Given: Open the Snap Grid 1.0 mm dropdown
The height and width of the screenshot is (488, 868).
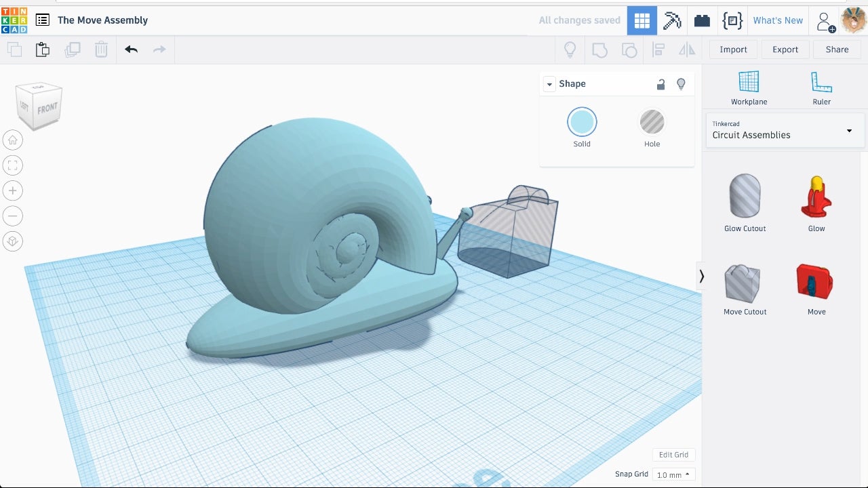Looking at the screenshot, I should tap(673, 474).
